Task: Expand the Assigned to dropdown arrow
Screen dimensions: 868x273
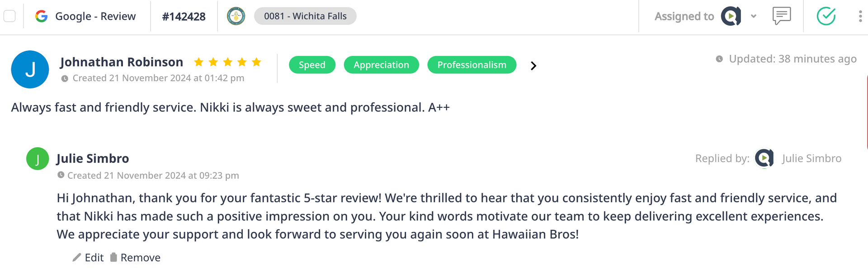Action: pyautogui.click(x=754, y=16)
